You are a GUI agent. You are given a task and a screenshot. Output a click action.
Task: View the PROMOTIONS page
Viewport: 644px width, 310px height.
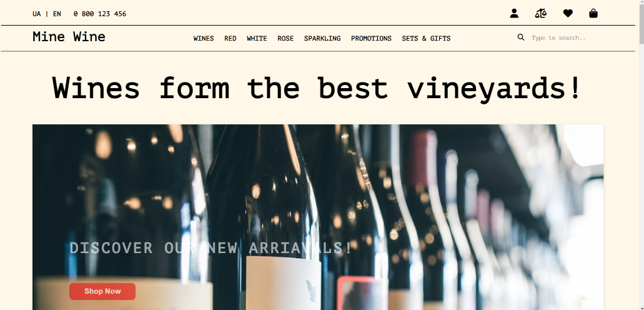coord(371,38)
